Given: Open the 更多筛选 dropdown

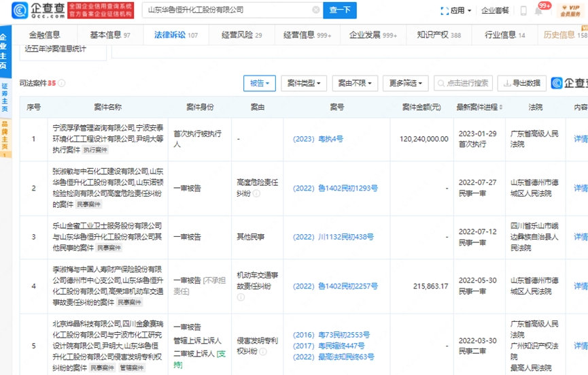Looking at the screenshot, I should click(405, 83).
